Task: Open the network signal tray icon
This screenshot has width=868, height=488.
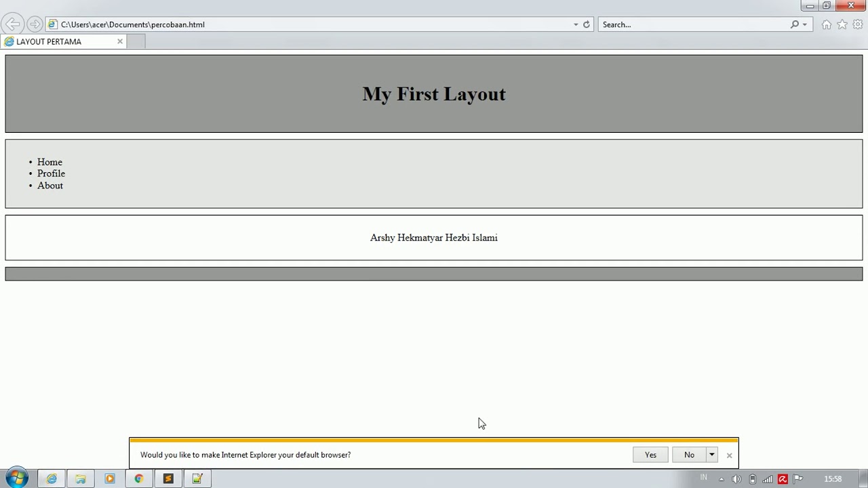Action: (x=768, y=479)
